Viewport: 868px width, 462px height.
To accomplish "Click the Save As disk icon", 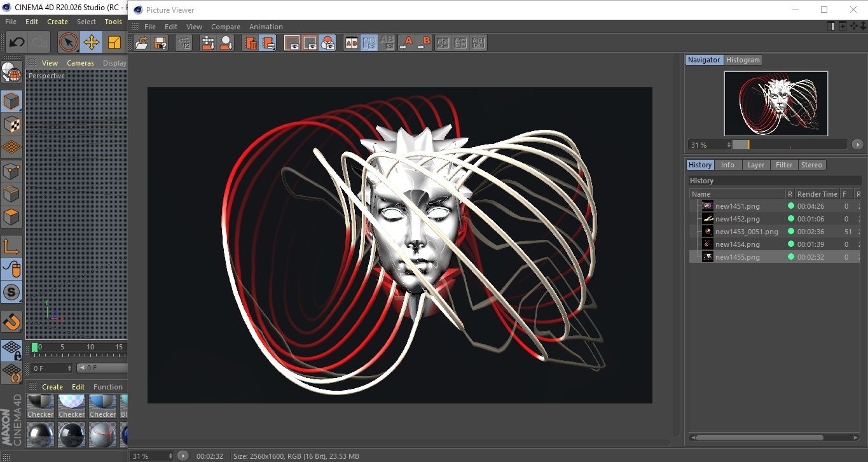I will coord(160,43).
